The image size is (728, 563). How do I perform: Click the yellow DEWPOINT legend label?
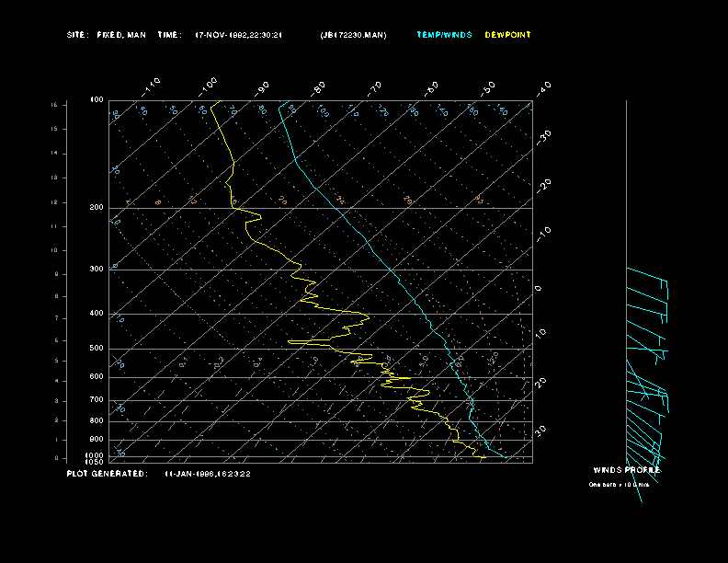[x=507, y=35]
